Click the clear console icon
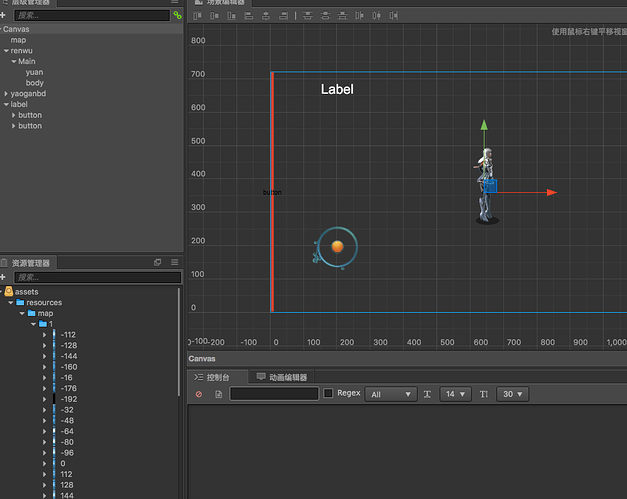This screenshot has height=499, width=627. point(199,394)
